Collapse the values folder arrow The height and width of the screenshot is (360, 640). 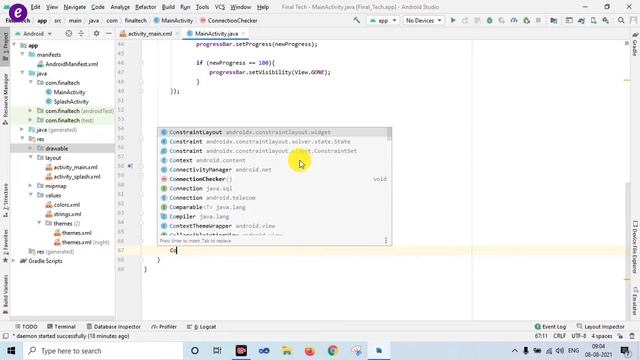[31, 195]
